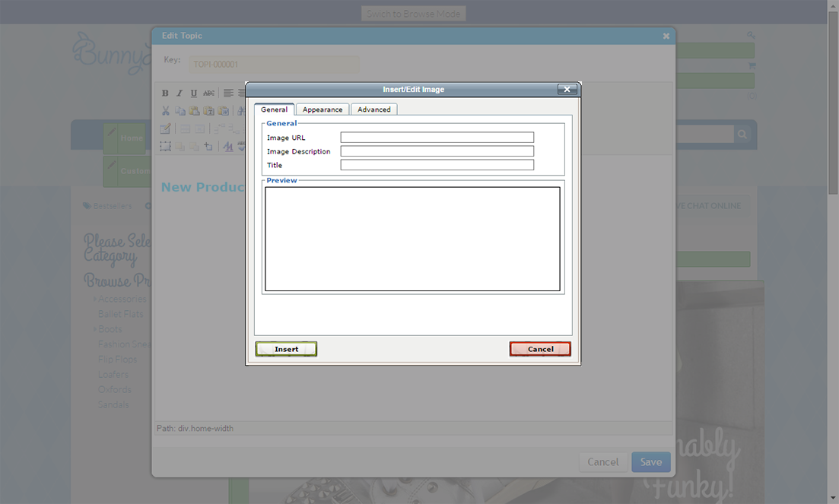
Task: Click Paste as Plain Text icon
Action: tap(208, 111)
